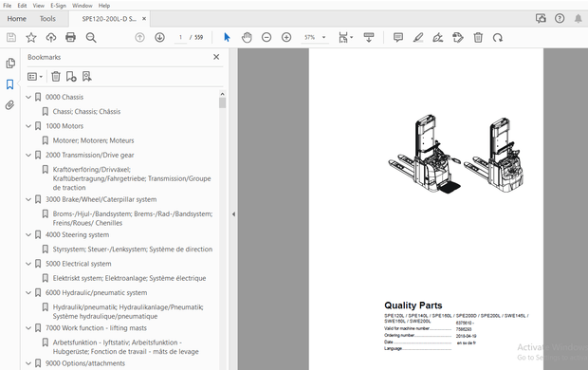Open the E-Sign menu
The image size is (588, 370).
tap(58, 6)
